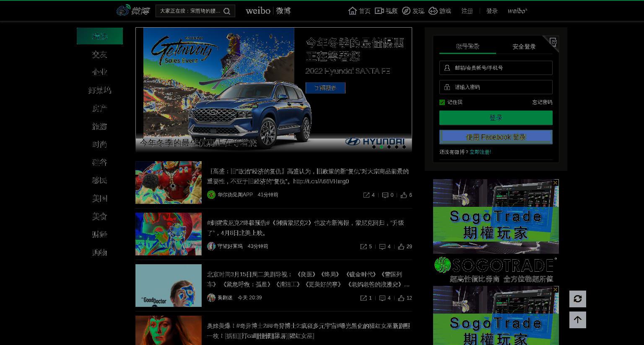Click username 美剧迷
This screenshot has height=345, width=644.
(225, 298)
